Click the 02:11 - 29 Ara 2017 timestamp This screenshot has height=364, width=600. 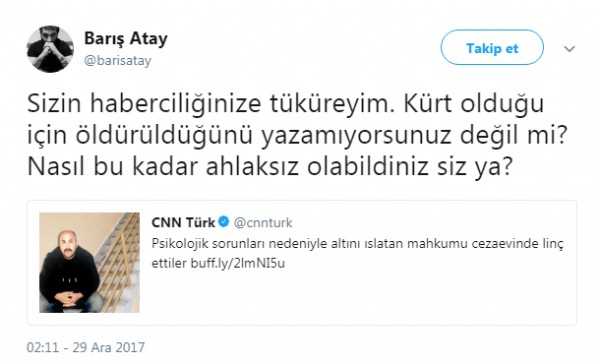pyautogui.click(x=86, y=347)
